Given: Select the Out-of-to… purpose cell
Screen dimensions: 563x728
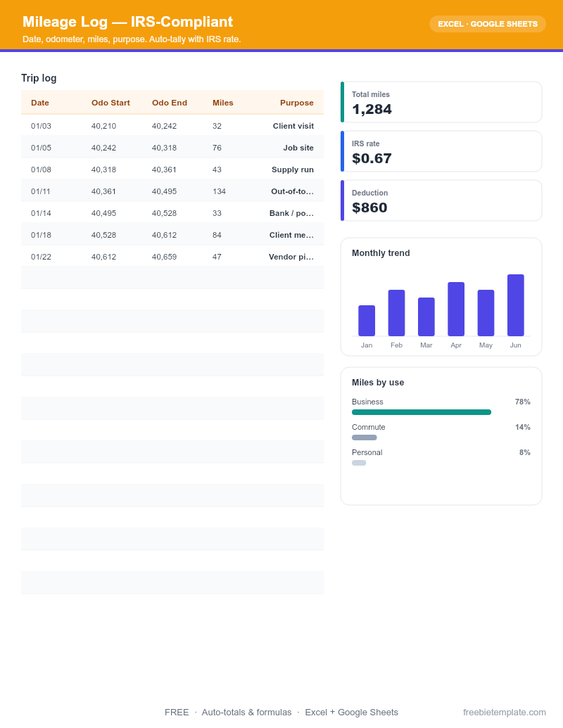Looking at the screenshot, I should (292, 192).
